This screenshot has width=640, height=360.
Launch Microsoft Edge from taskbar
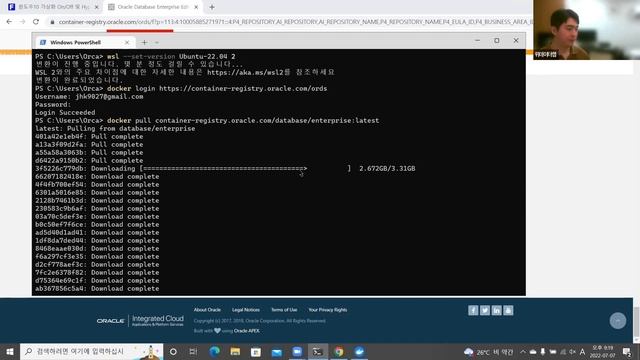(214, 351)
